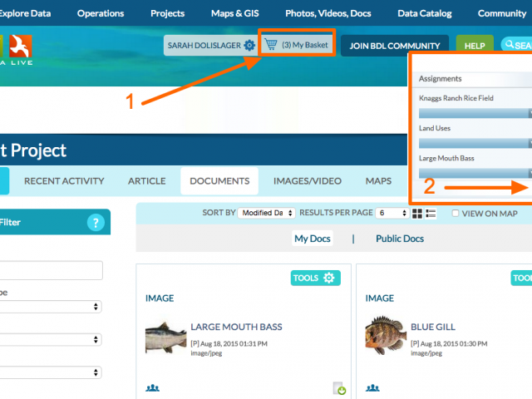Click the Aug 18, 2015 01:30 PM timestamp
The width and height of the screenshot is (532, 399).
point(454,343)
